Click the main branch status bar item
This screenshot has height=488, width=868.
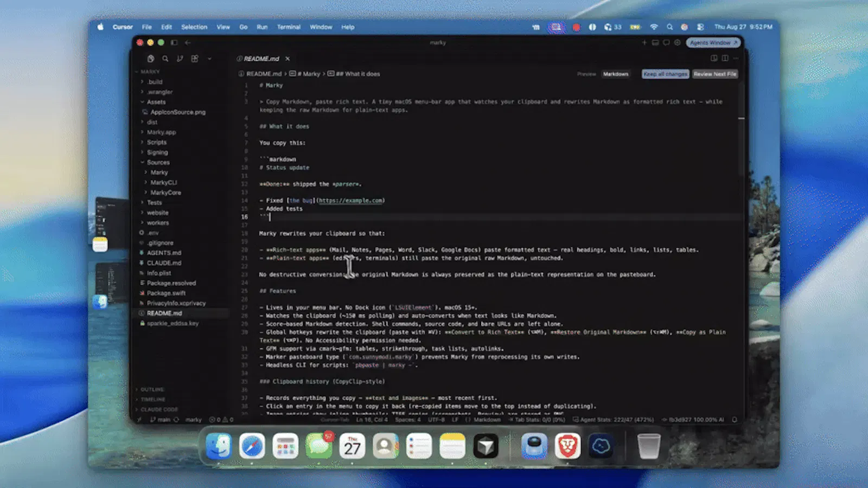point(161,420)
